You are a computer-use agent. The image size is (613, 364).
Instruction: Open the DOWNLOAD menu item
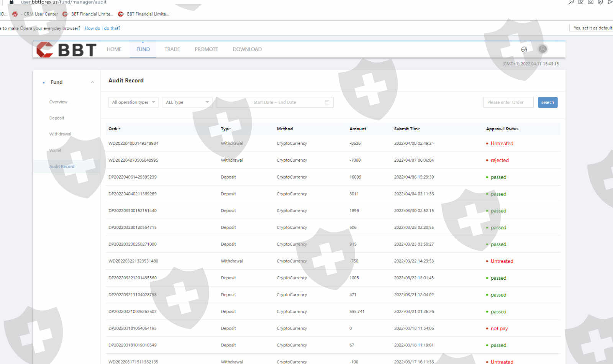coord(247,49)
